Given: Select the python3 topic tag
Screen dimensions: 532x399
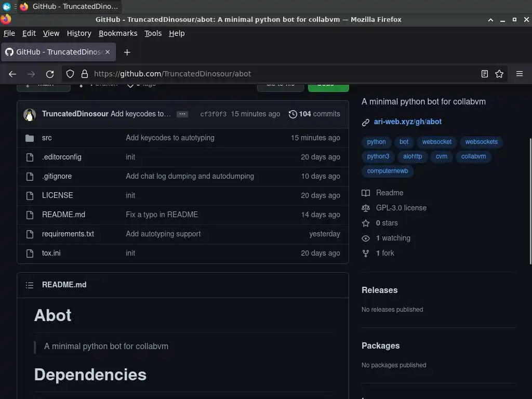Looking at the screenshot, I should coord(378,156).
